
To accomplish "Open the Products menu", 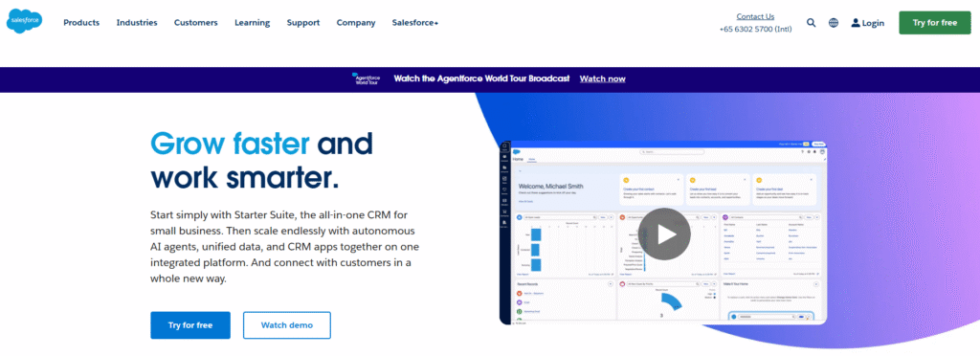I will click(81, 22).
